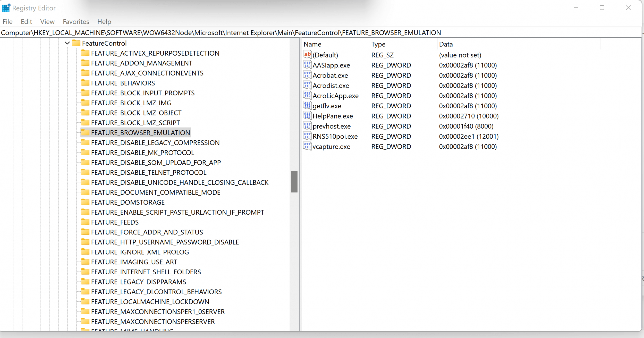Image resolution: width=644 pixels, height=338 pixels.
Task: Select FEATURE_DISABLE_LEGACY_COMPRESSION key
Action: 155,143
